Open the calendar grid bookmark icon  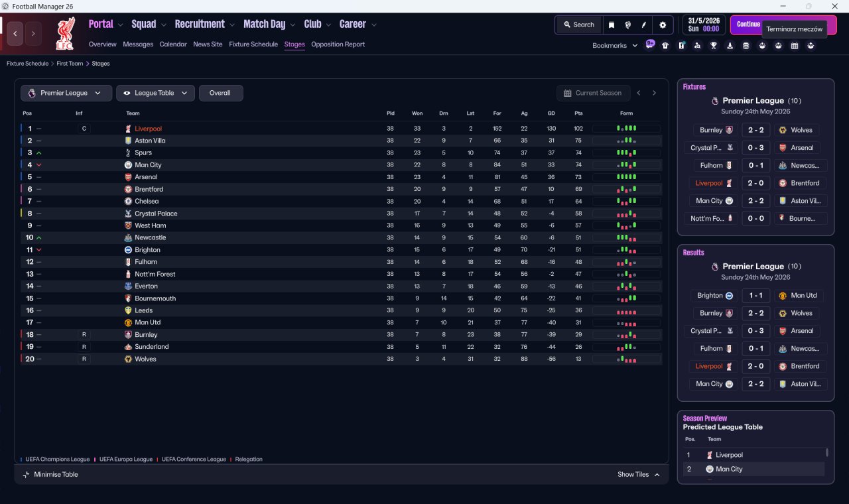[x=795, y=46]
